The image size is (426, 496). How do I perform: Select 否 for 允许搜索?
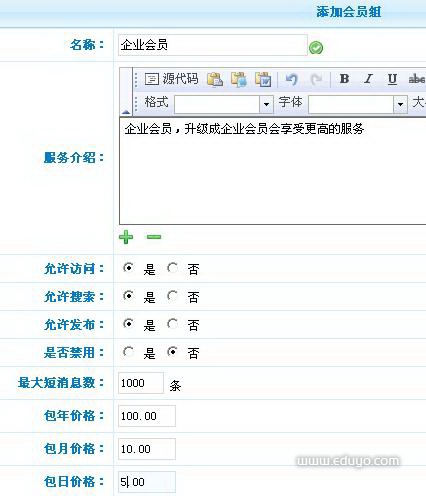tap(172, 296)
